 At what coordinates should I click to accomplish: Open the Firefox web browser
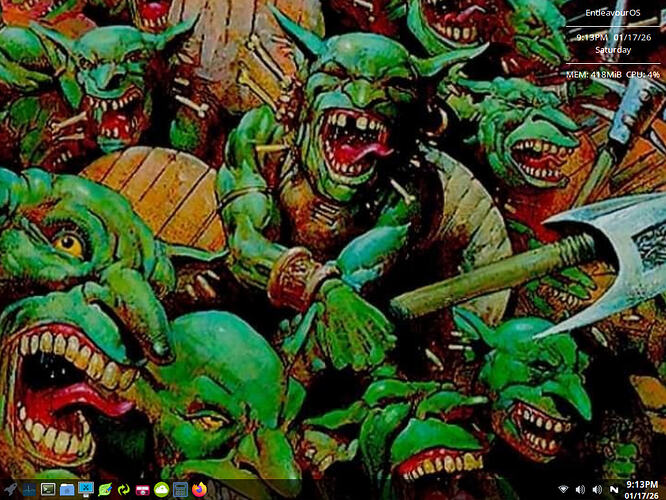click(199, 489)
